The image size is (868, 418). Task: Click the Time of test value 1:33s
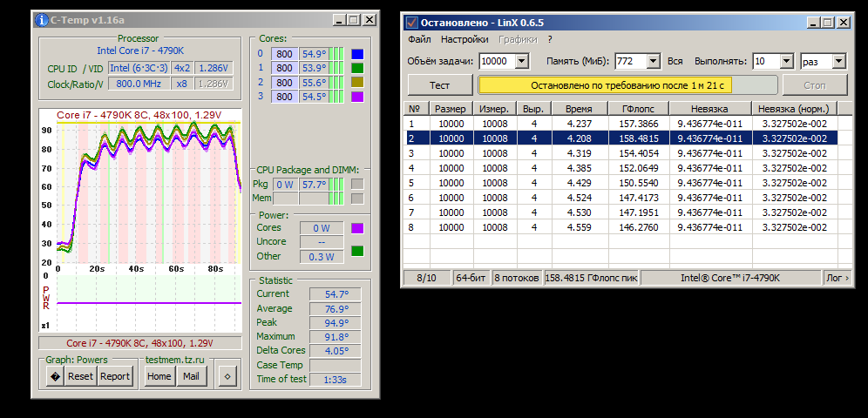point(335,380)
